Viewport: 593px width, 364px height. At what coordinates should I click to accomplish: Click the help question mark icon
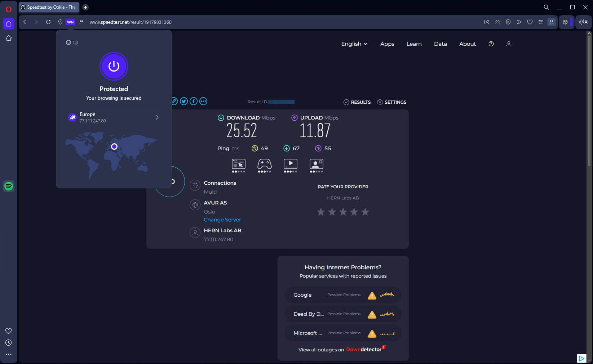(x=491, y=44)
